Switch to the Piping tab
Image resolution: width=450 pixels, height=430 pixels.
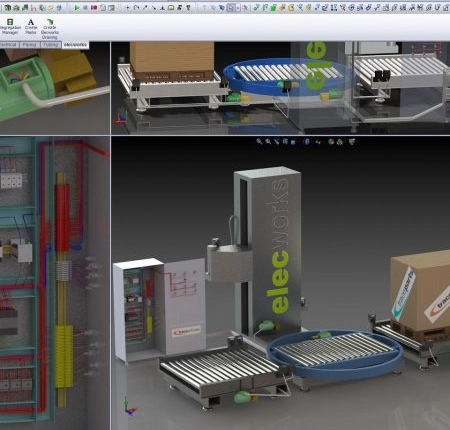[x=29, y=45]
